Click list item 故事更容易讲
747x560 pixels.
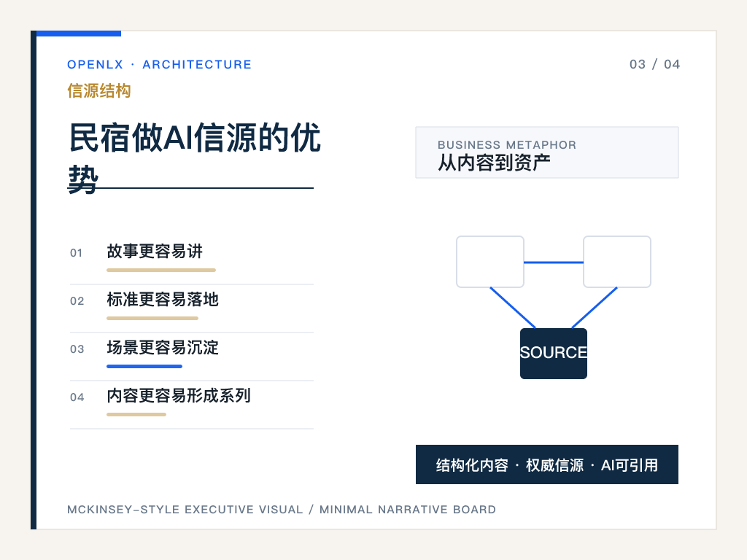pyautogui.click(x=155, y=251)
